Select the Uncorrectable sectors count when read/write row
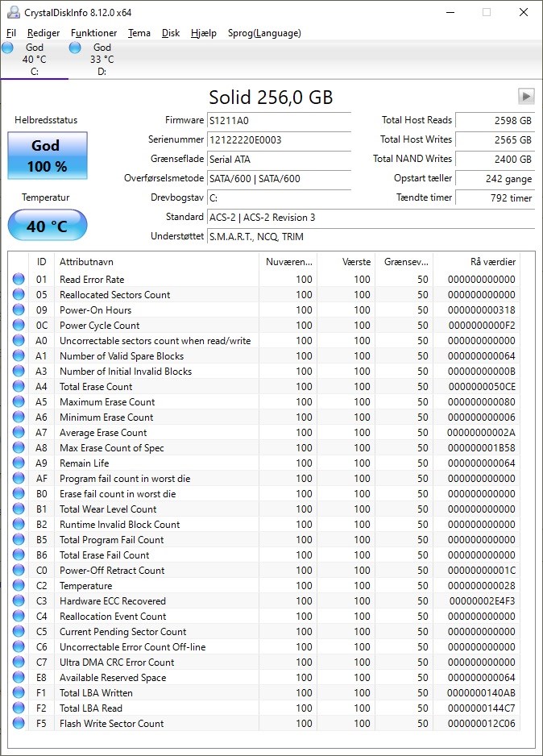 tap(264, 340)
